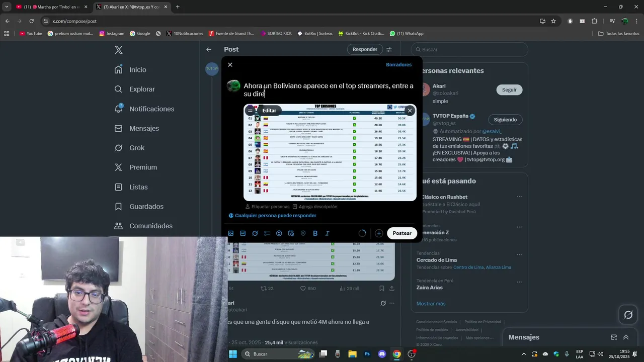644x362 pixels.
Task: Open YouTube bookmark in bookmarks bar
Action: point(31,34)
